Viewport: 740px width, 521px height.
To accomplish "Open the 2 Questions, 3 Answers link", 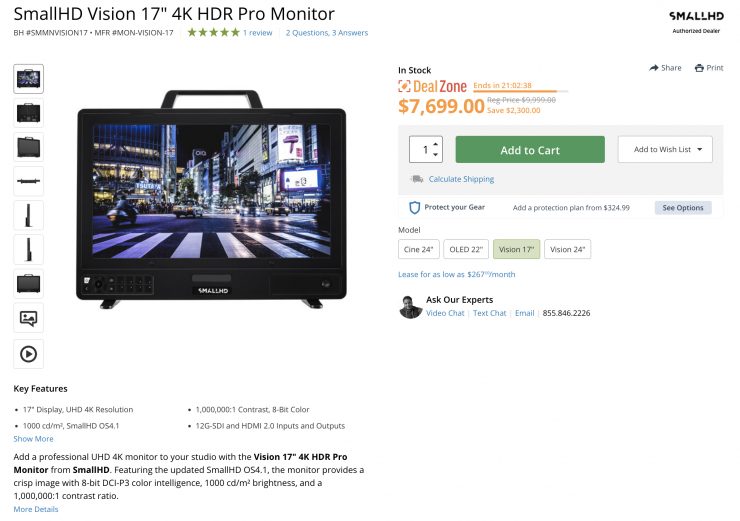I will pos(327,33).
